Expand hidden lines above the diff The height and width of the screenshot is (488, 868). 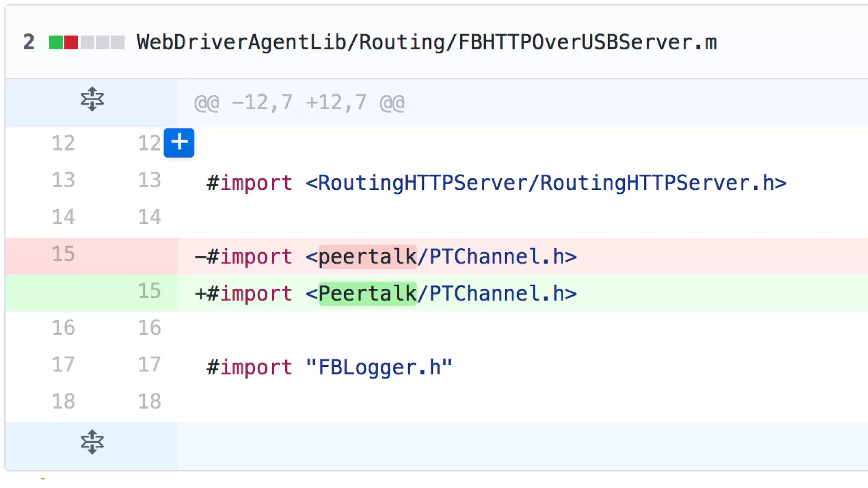92,99
